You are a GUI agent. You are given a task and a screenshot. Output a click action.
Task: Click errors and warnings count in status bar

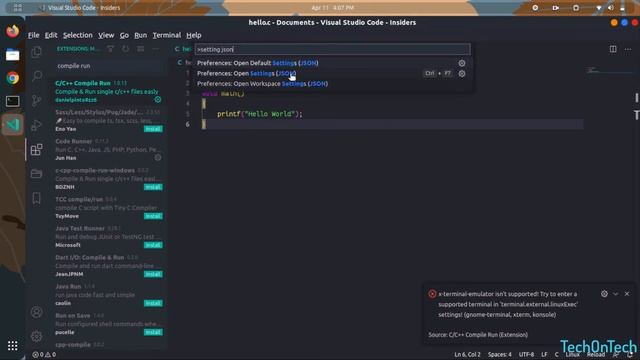(x=44, y=355)
